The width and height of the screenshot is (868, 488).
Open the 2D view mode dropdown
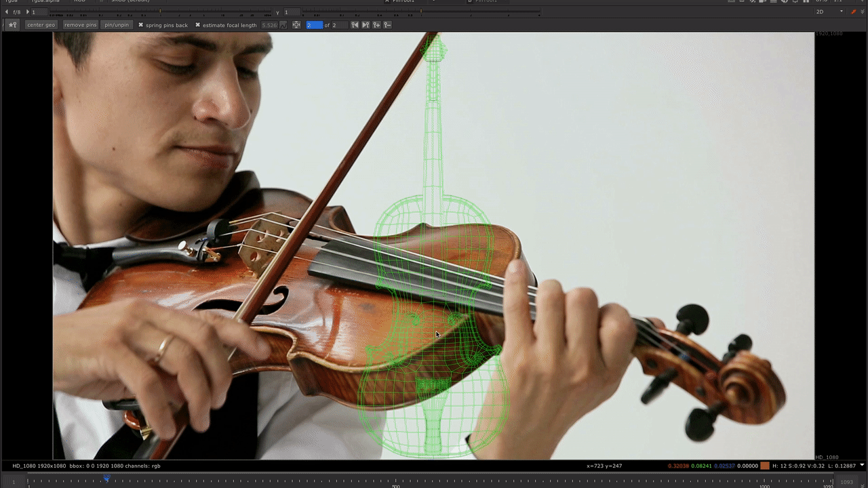(830, 12)
